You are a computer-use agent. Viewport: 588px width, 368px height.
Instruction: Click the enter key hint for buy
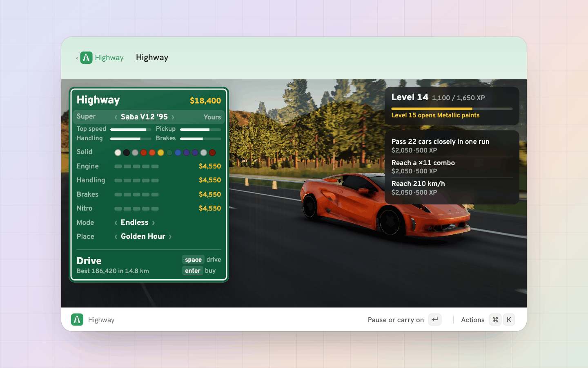pos(193,271)
